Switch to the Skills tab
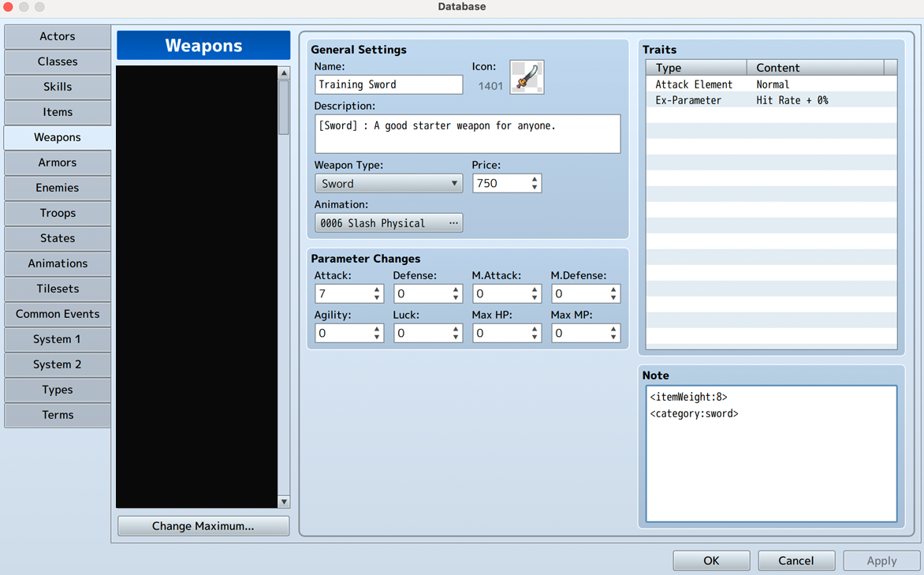 pos(58,87)
